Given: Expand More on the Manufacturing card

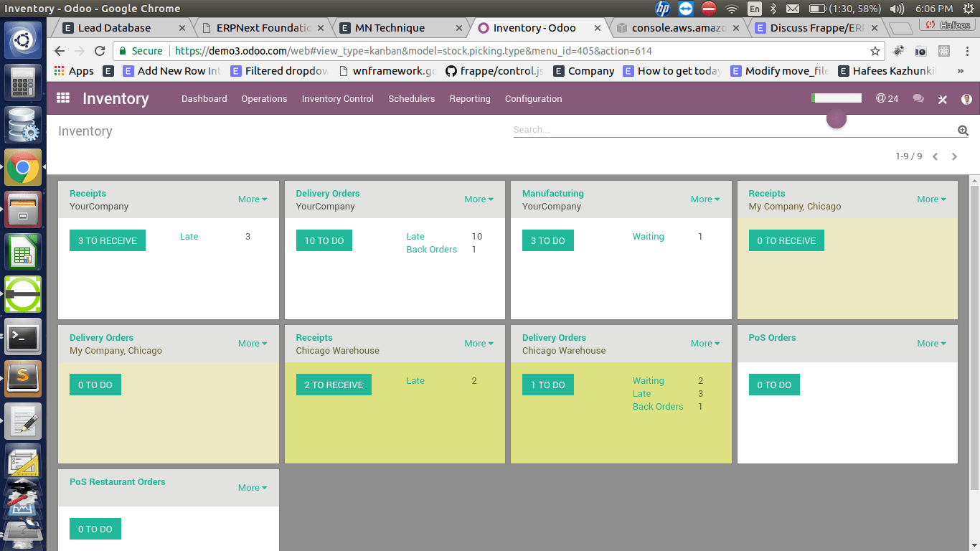Looking at the screenshot, I should click(705, 199).
